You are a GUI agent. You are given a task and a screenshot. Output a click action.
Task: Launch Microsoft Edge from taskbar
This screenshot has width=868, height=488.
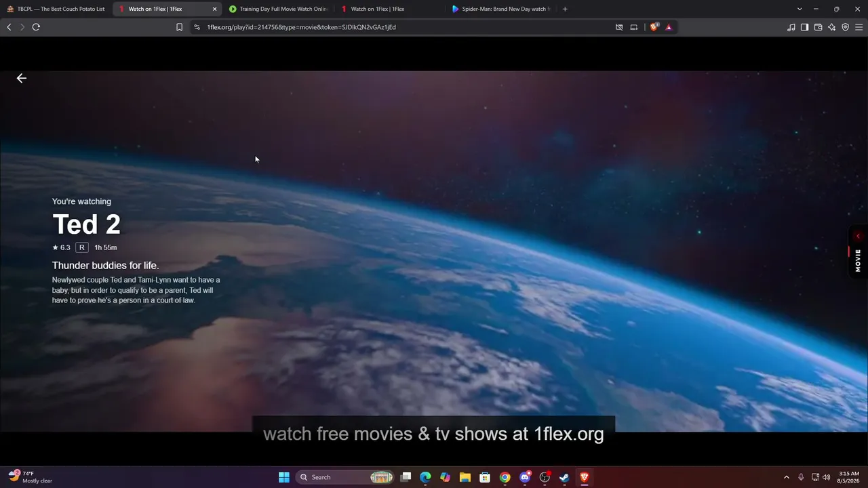pyautogui.click(x=425, y=477)
